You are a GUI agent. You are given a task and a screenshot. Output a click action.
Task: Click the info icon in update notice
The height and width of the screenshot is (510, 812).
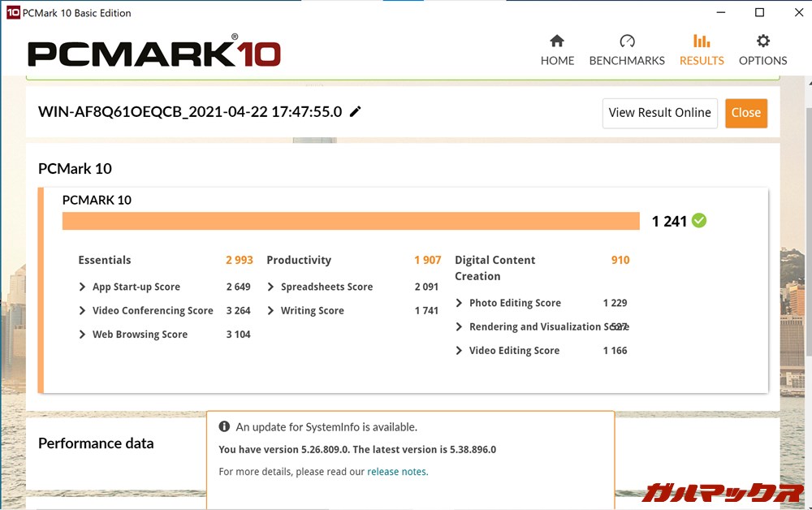(x=224, y=426)
